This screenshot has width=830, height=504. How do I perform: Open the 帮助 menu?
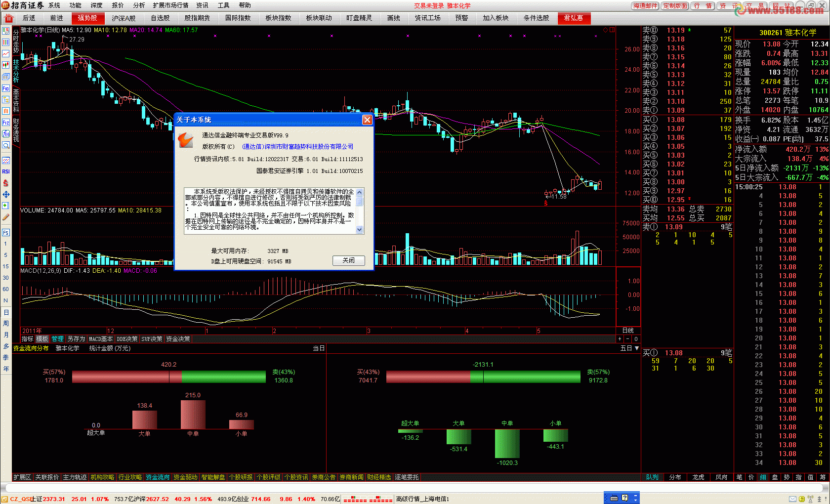[245, 5]
